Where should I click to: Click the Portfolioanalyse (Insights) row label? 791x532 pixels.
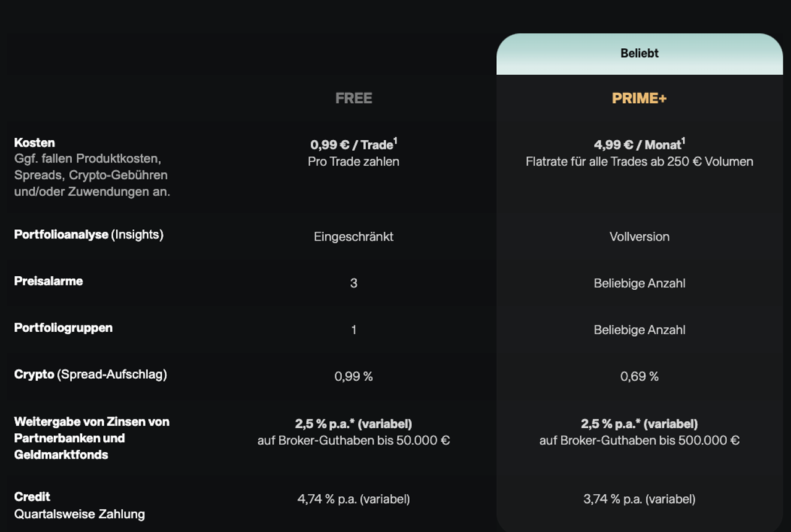click(x=88, y=235)
